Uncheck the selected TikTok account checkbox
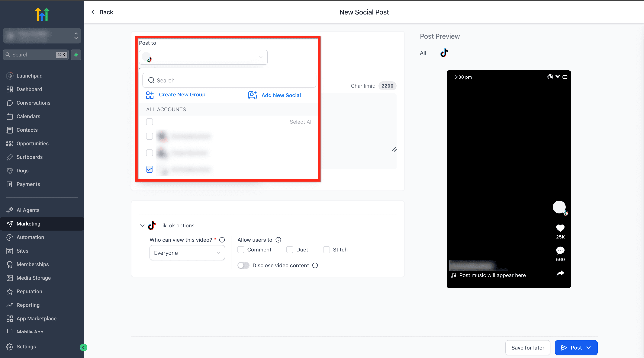 [x=150, y=169]
